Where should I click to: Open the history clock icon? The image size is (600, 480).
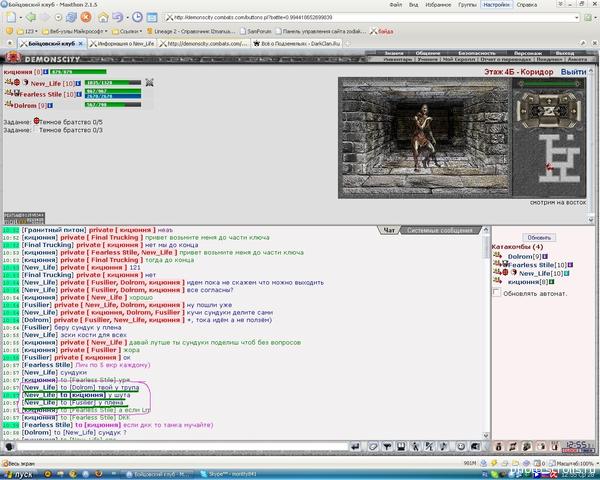[x=137, y=17]
